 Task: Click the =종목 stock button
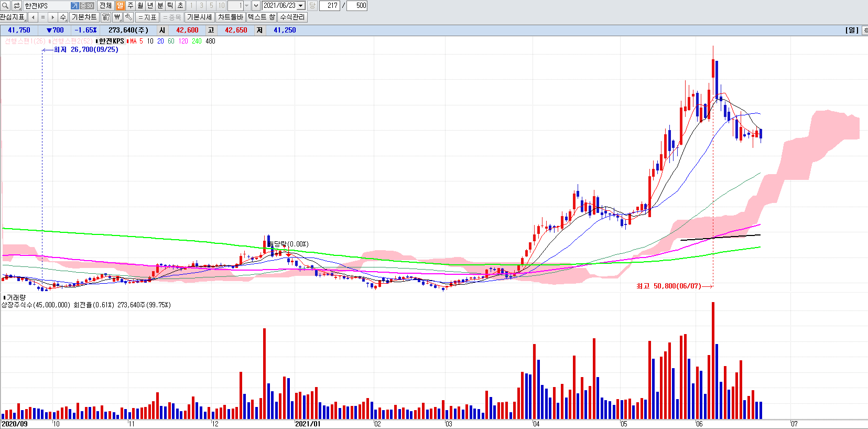pyautogui.click(x=172, y=17)
